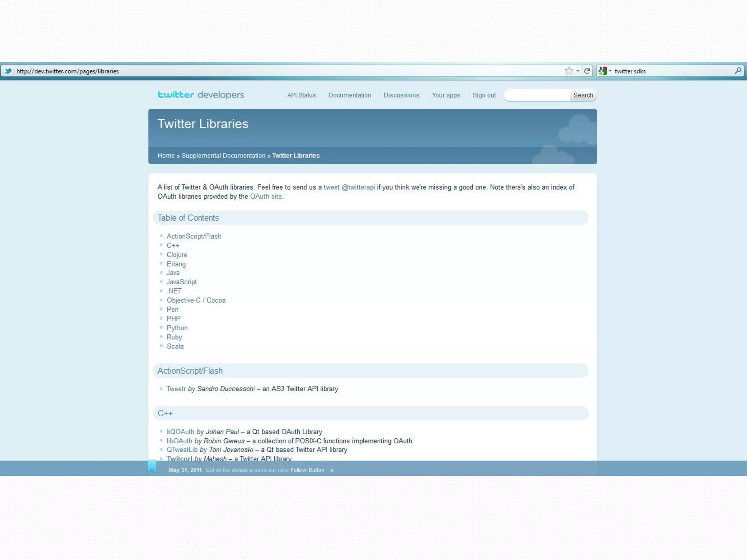The image size is (747, 560).
Task: Go to Discussions in the nav bar
Action: [x=401, y=95]
